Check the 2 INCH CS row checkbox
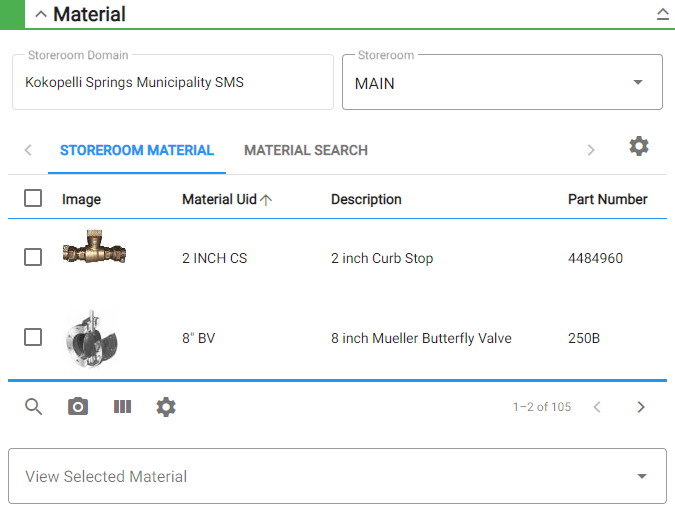 pyautogui.click(x=33, y=258)
